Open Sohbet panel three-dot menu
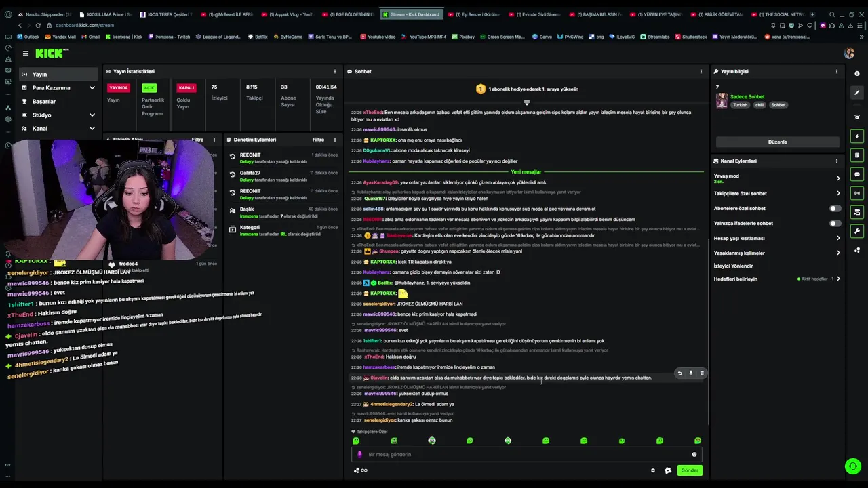 tap(701, 71)
